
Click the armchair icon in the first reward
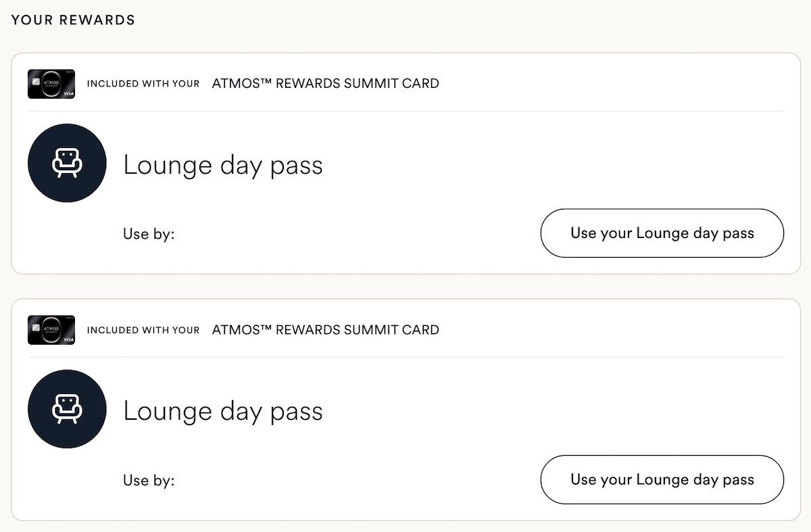point(67,163)
